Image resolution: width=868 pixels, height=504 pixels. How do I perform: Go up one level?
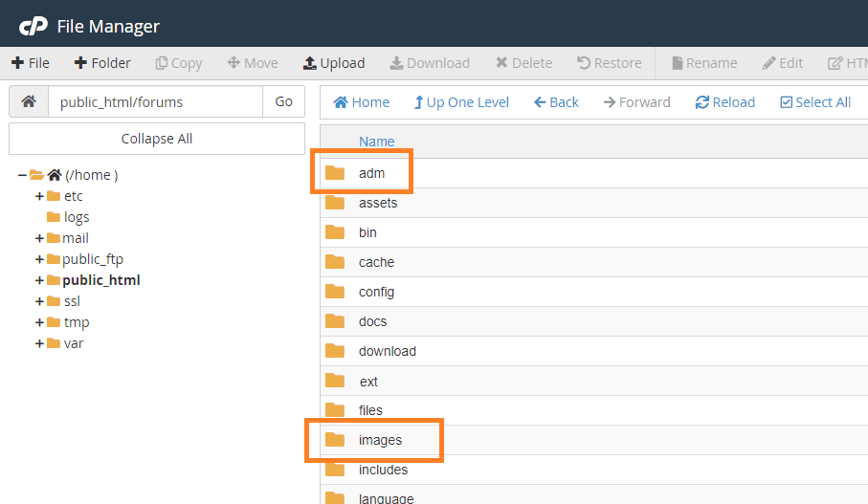click(x=461, y=102)
